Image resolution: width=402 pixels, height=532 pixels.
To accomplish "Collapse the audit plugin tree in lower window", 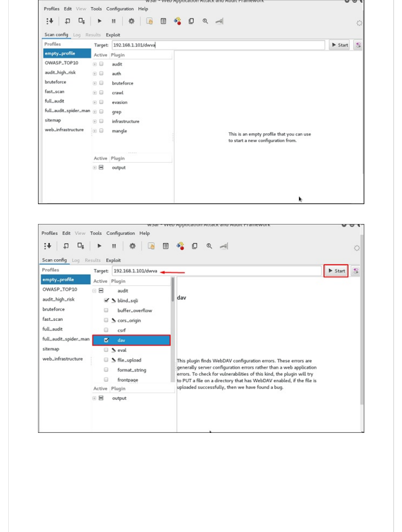I will [x=94, y=291].
